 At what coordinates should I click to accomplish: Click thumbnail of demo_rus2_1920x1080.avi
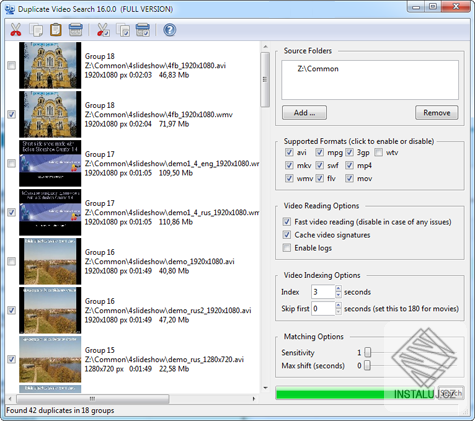(50, 310)
